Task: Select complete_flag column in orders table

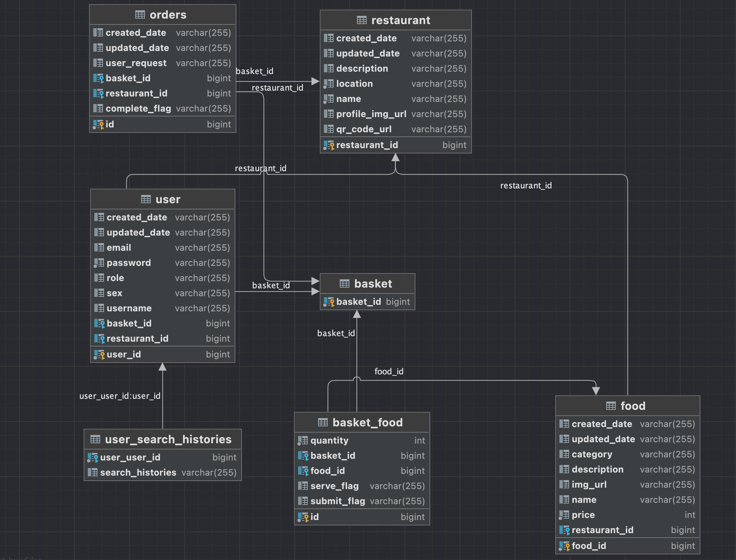Action: (x=138, y=108)
